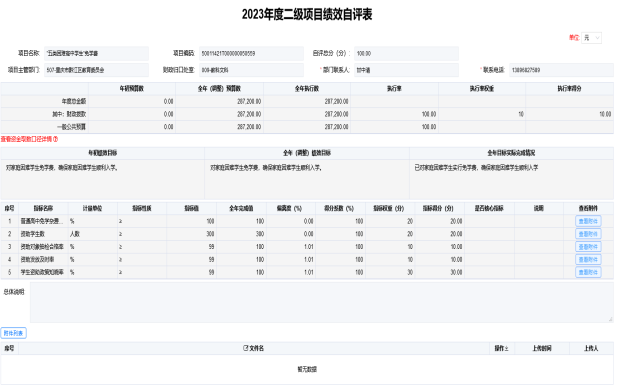Click the 全年(调整)预算数 column header
The height and width of the screenshot is (387, 619).
click(x=219, y=89)
